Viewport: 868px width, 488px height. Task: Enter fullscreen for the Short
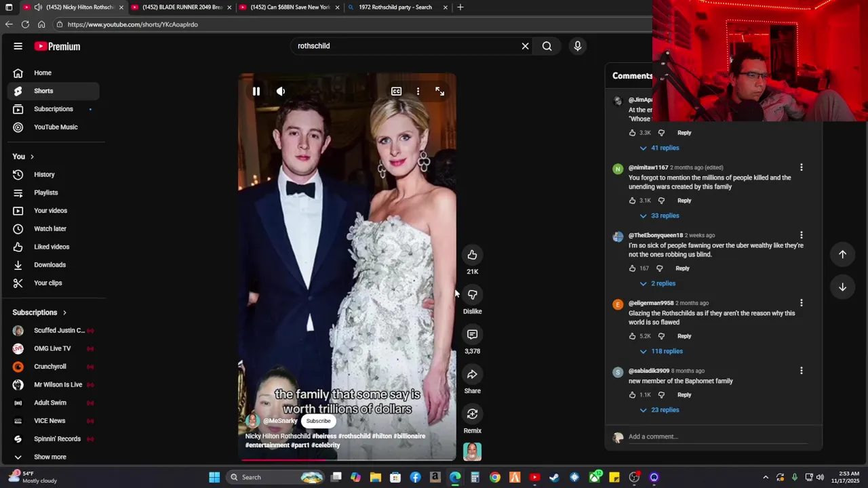(440, 91)
